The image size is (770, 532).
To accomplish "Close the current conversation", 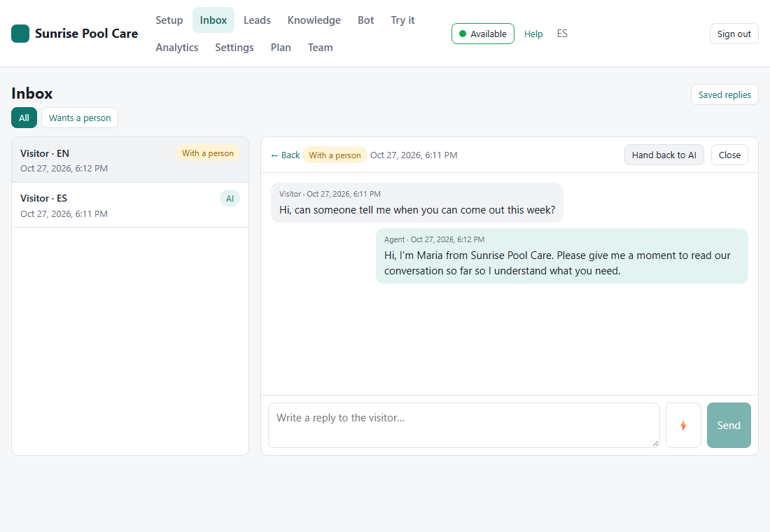I will (729, 155).
